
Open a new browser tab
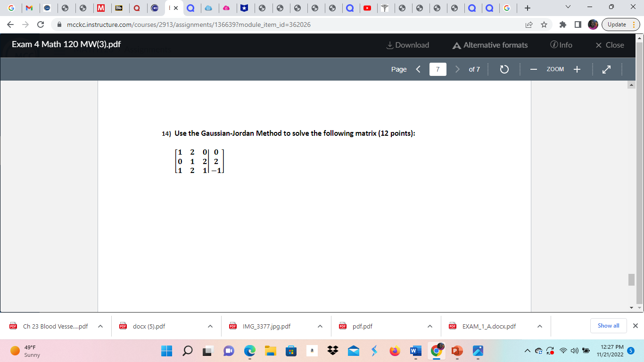point(528,8)
